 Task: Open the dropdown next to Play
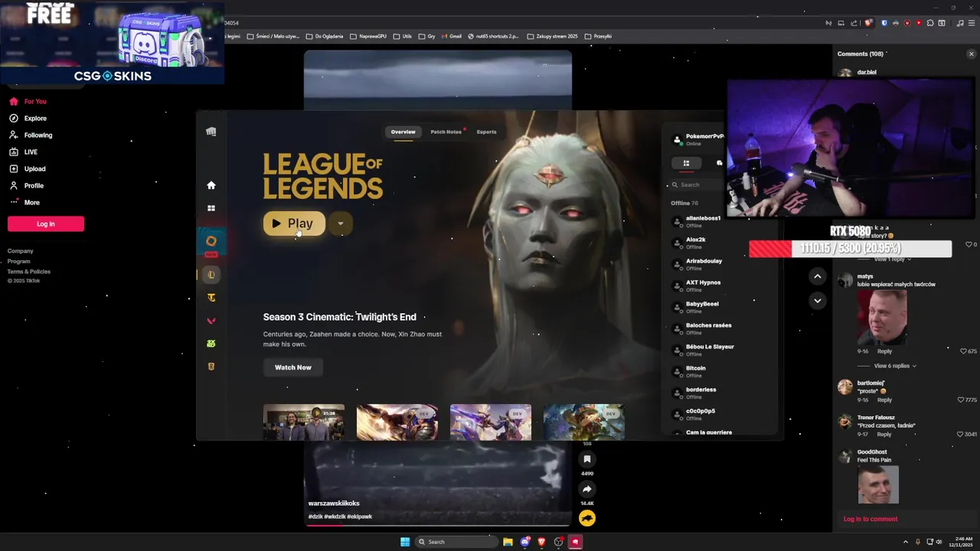pyautogui.click(x=341, y=223)
